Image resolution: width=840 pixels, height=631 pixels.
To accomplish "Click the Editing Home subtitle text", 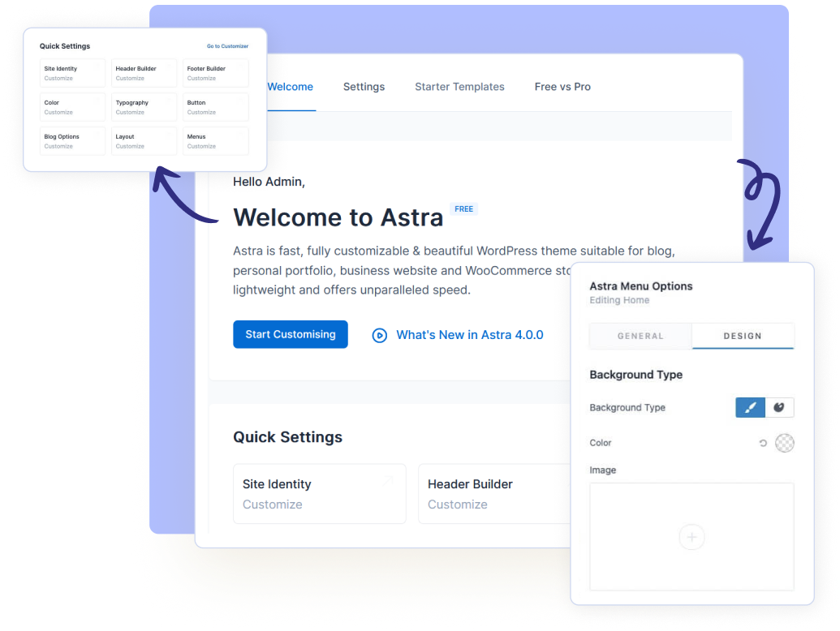I will 619,300.
